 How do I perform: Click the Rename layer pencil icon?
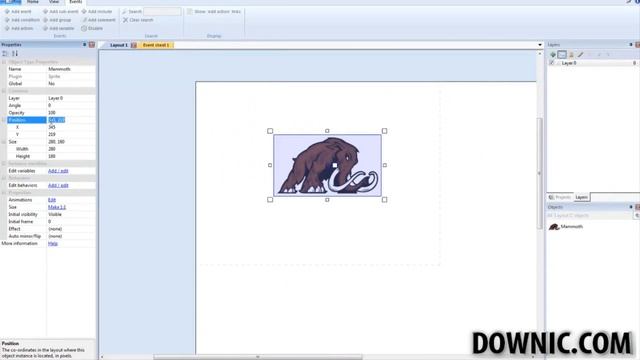tap(580, 54)
